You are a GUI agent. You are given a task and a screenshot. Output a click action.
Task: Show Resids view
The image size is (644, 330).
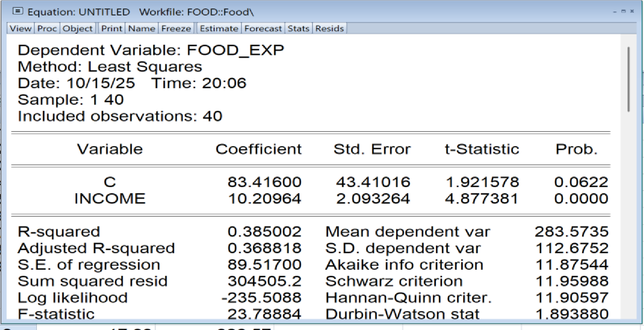pos(330,28)
